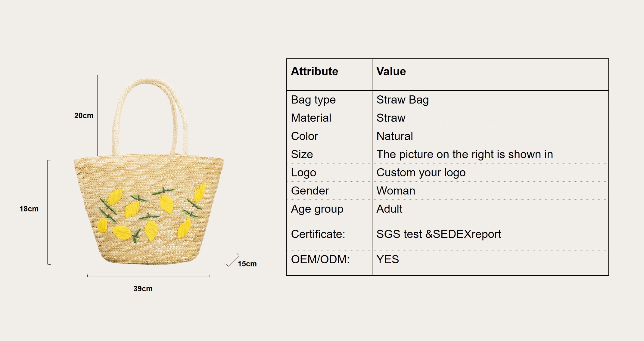This screenshot has height=341, width=644.
Task: Click the OEM/ODM row label
Action: point(320,259)
